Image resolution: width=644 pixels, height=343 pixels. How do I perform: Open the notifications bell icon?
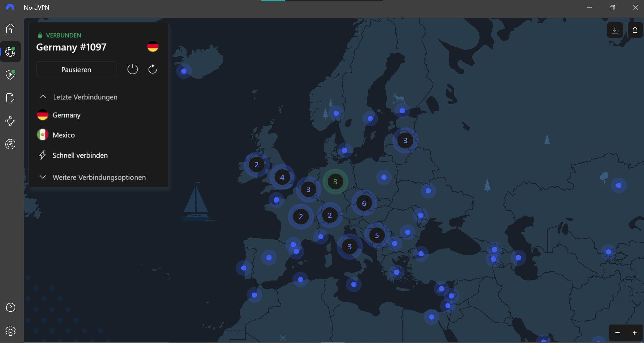pos(635,30)
